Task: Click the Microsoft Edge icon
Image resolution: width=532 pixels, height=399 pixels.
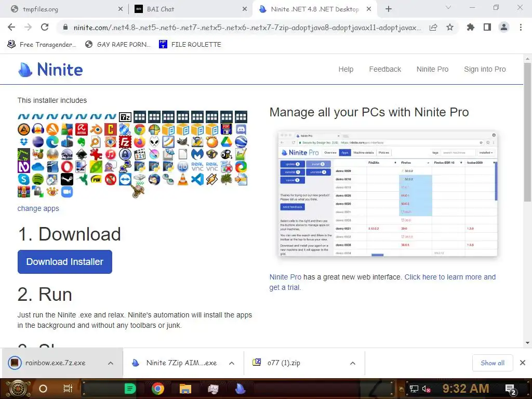Action: [52, 142]
